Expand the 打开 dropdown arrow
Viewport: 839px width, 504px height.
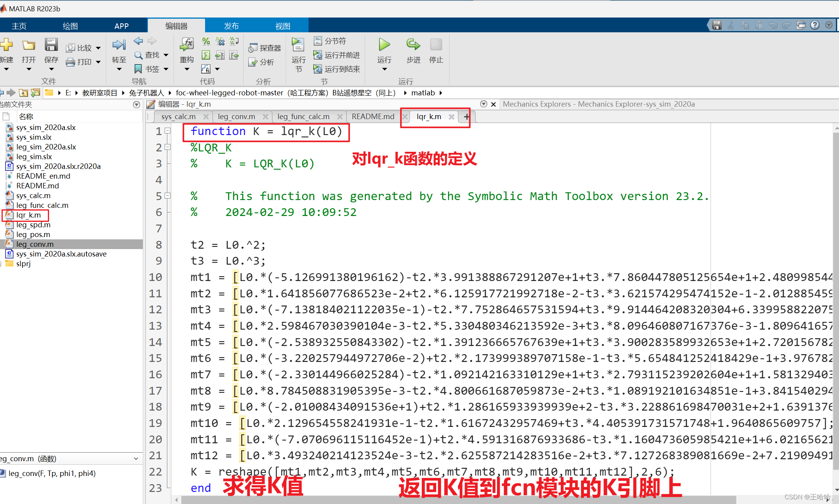29,69
